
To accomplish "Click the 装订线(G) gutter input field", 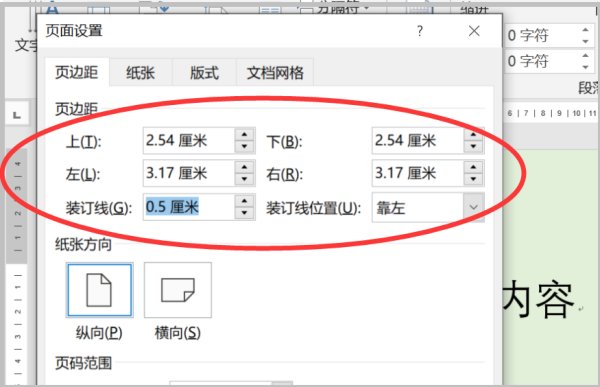I will pyautogui.click(x=189, y=207).
